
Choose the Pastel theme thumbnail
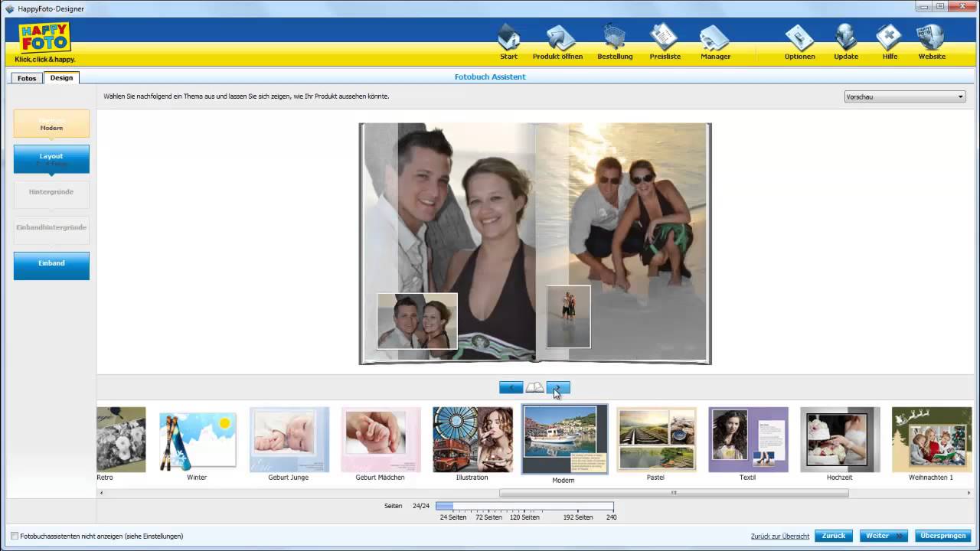pyautogui.click(x=656, y=439)
